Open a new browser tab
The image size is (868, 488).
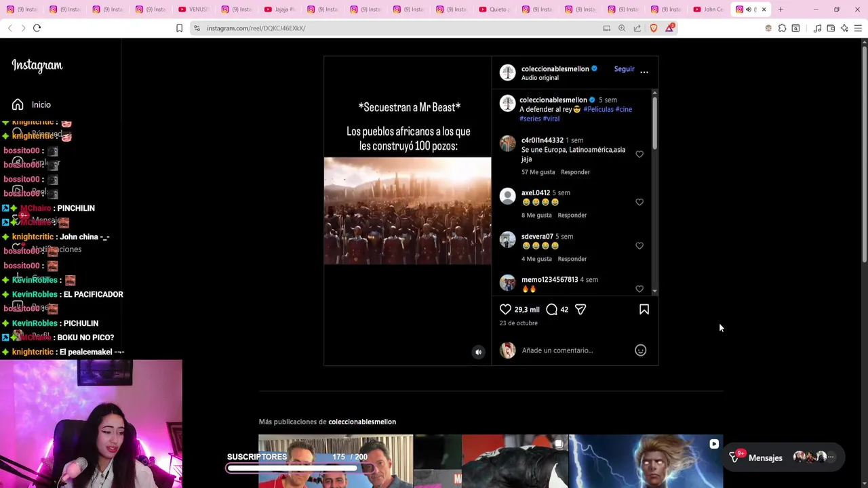click(x=781, y=9)
